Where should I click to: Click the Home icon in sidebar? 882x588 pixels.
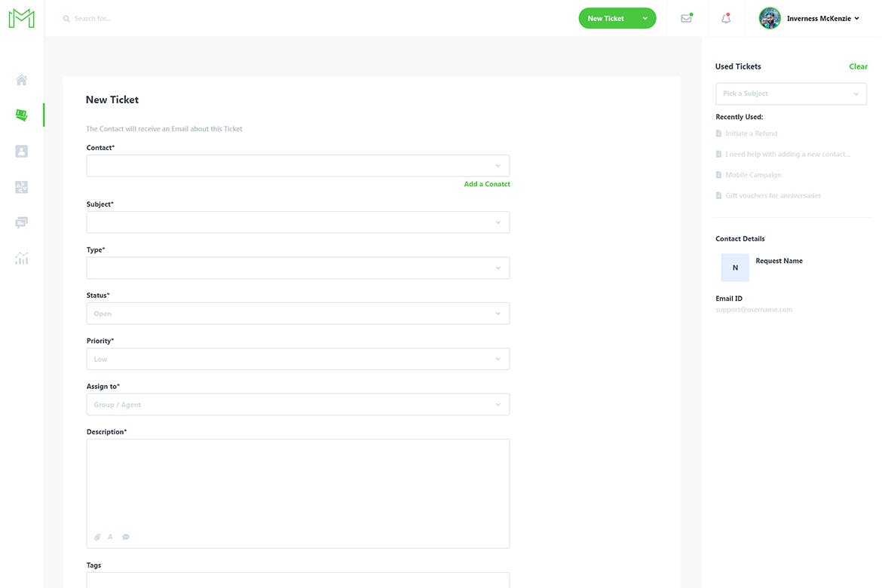pyautogui.click(x=21, y=80)
